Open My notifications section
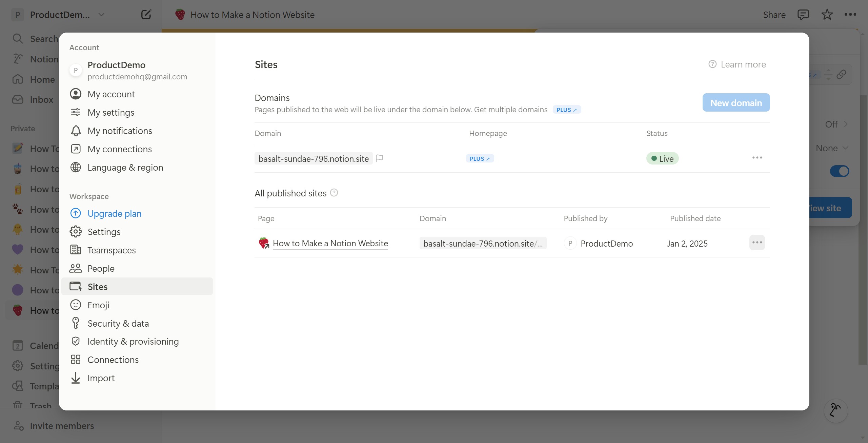This screenshot has height=443, width=868. 137,131
